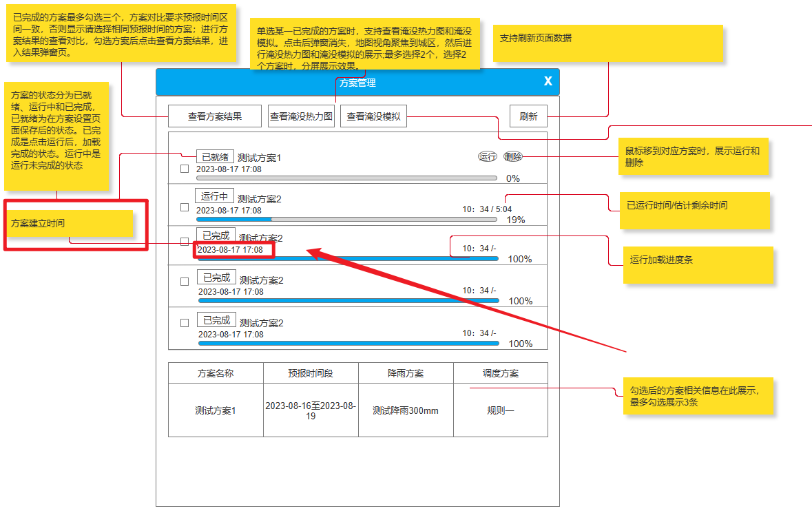Click the 测试降雨300mm table cell

[x=406, y=410]
